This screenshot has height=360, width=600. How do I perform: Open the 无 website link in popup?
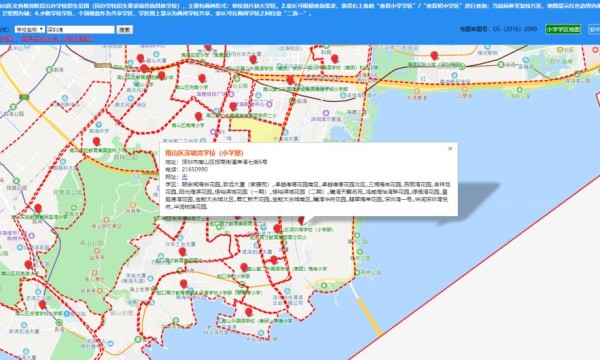[x=184, y=177]
